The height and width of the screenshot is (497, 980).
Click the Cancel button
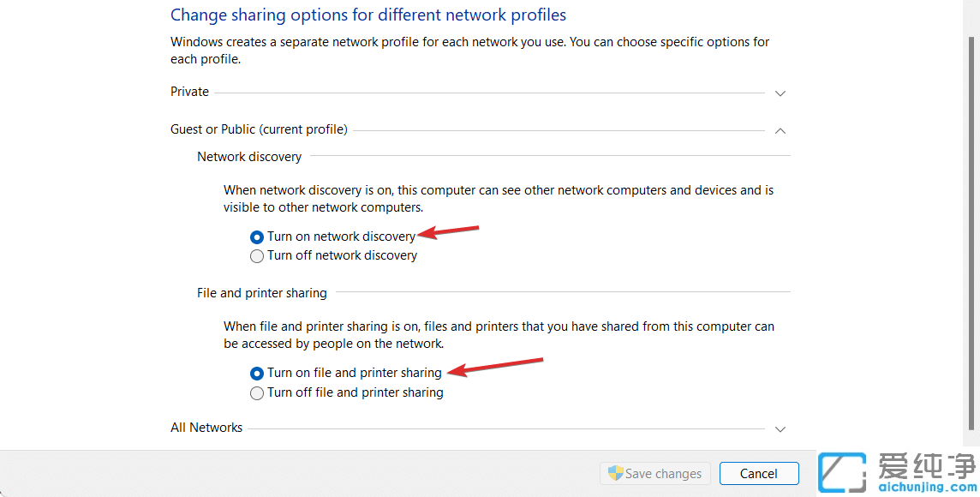tap(759, 473)
